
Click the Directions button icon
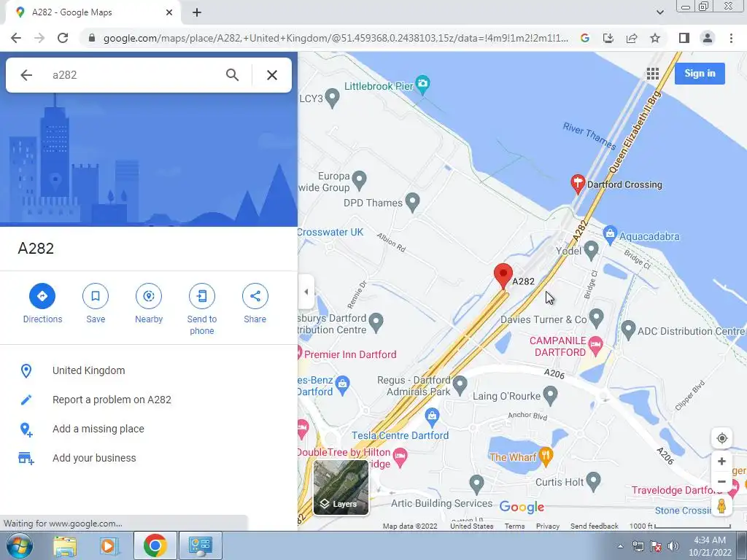42,296
